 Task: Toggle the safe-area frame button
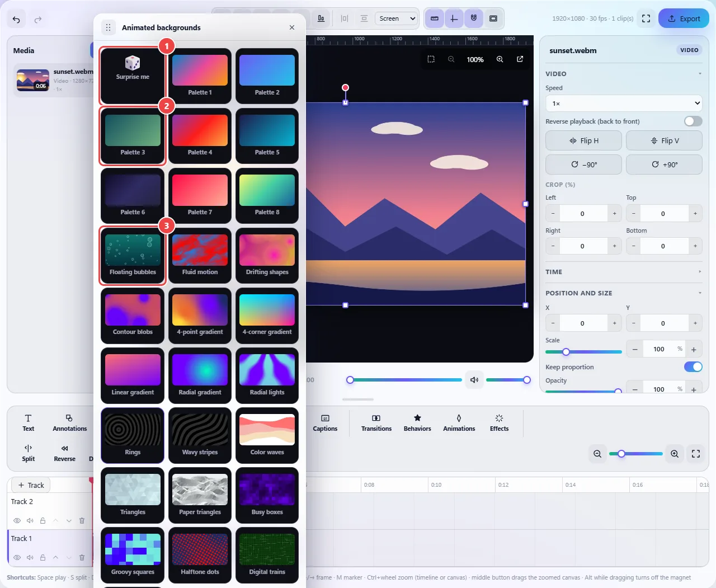point(493,18)
